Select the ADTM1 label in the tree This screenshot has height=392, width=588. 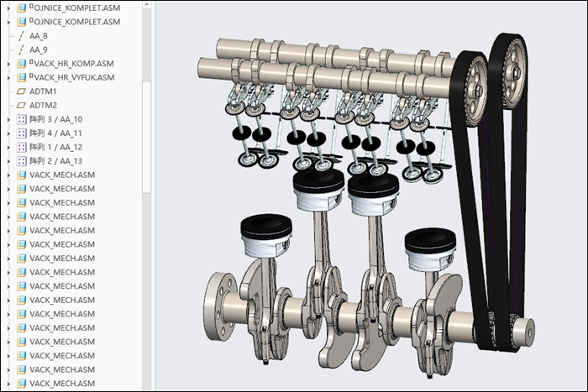point(43,91)
